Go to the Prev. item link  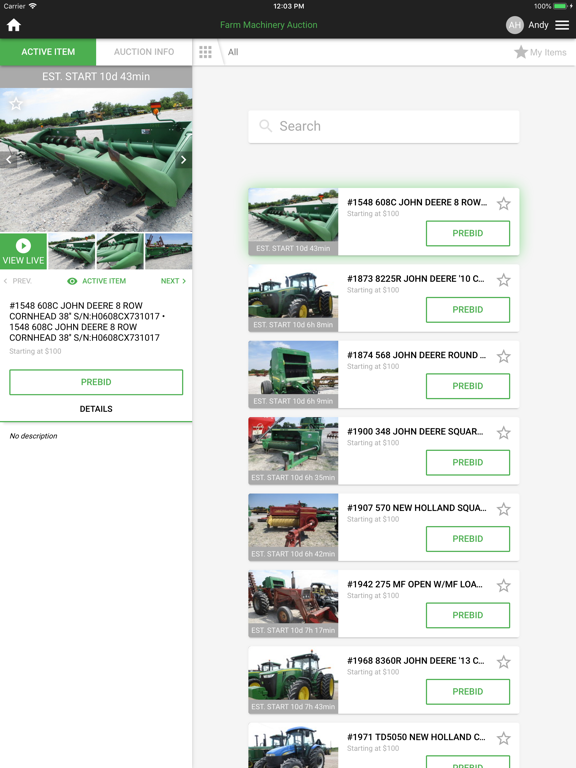[18, 281]
